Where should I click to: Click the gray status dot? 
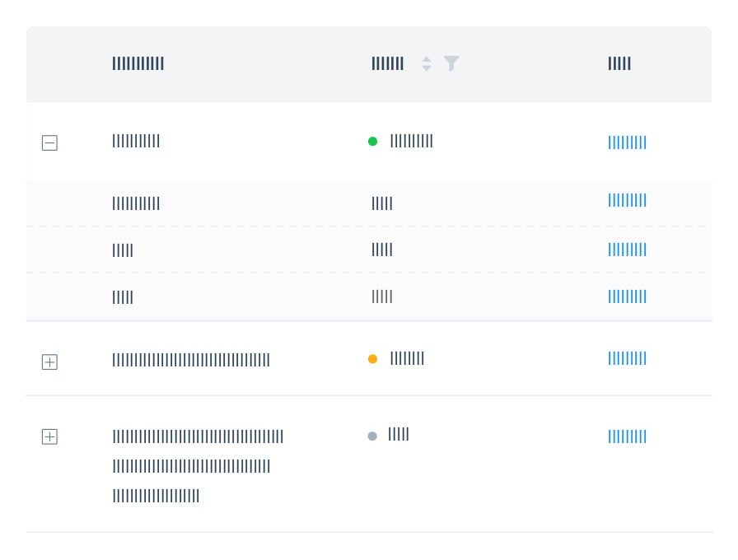point(372,436)
